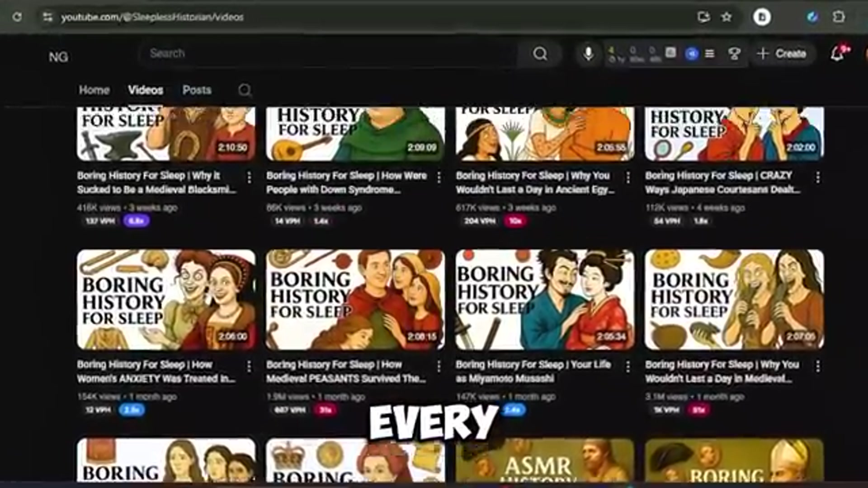Click title 'Why It Sucked to Be a Medieval Blacksmi...'
The image size is (868, 488).
pyautogui.click(x=156, y=182)
